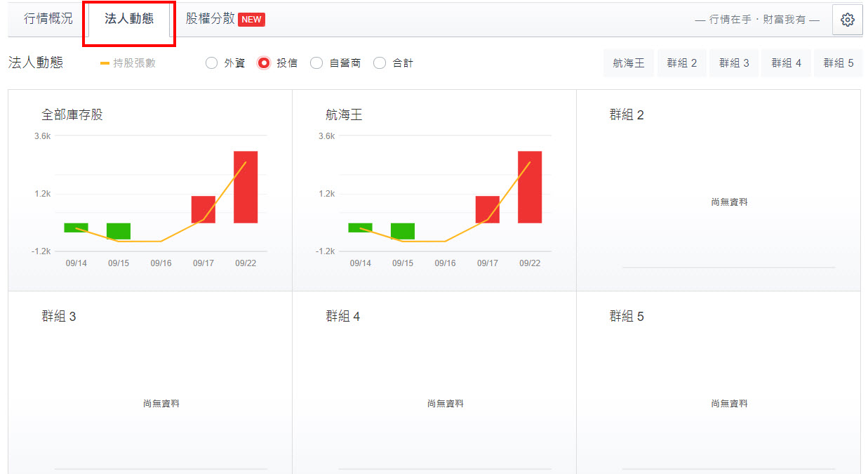The height and width of the screenshot is (474, 868).
Task: Switch to the 法人動態 tab
Action: pos(129,19)
